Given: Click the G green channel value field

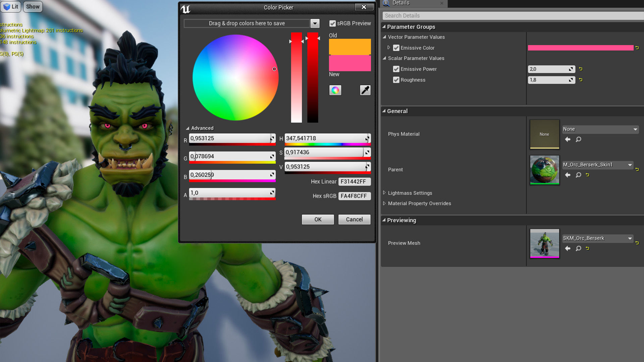Looking at the screenshot, I should 232,156.
